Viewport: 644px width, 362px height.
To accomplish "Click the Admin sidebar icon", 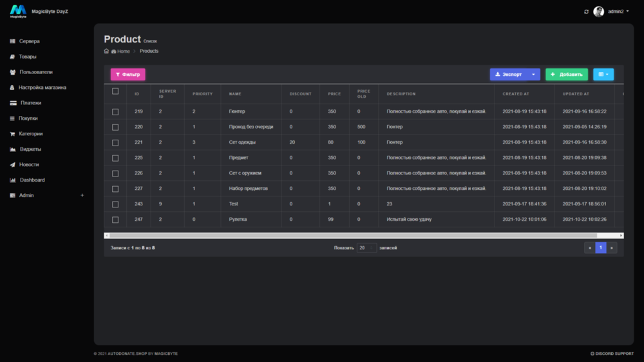I will point(12,196).
